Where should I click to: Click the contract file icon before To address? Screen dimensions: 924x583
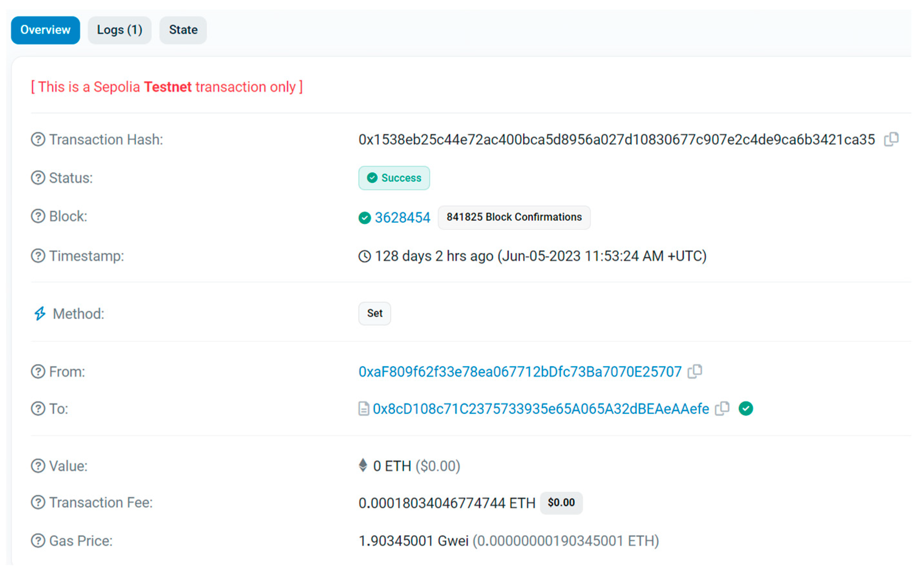[363, 409]
